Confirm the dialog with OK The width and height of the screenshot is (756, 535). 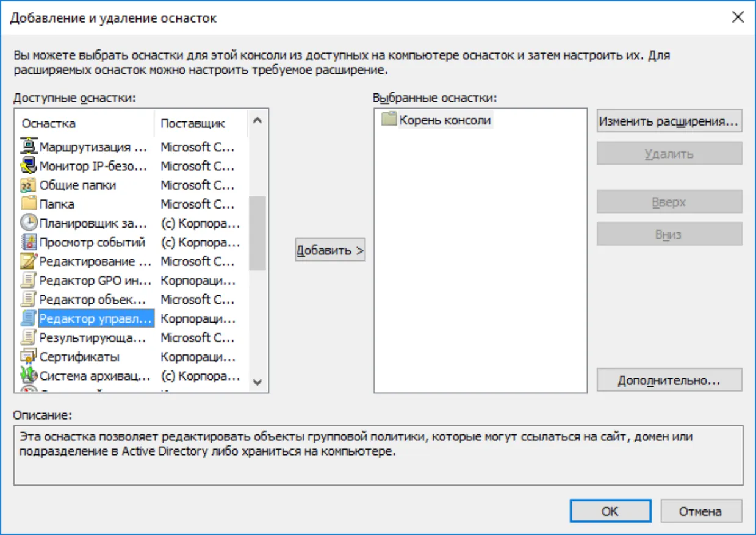click(610, 511)
